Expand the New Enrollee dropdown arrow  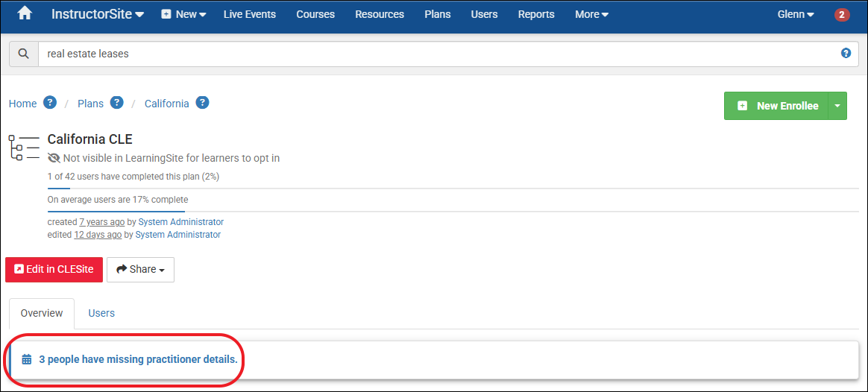[x=837, y=106]
